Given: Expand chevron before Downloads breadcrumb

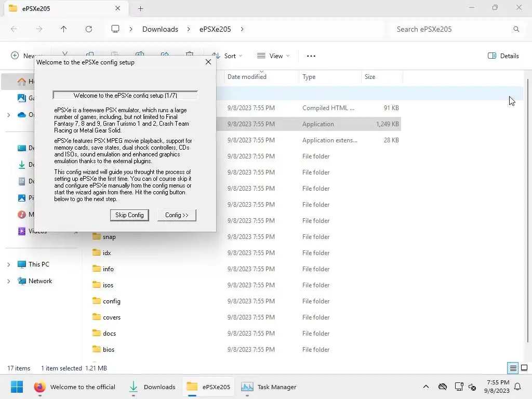Looking at the screenshot, I should (131, 29).
